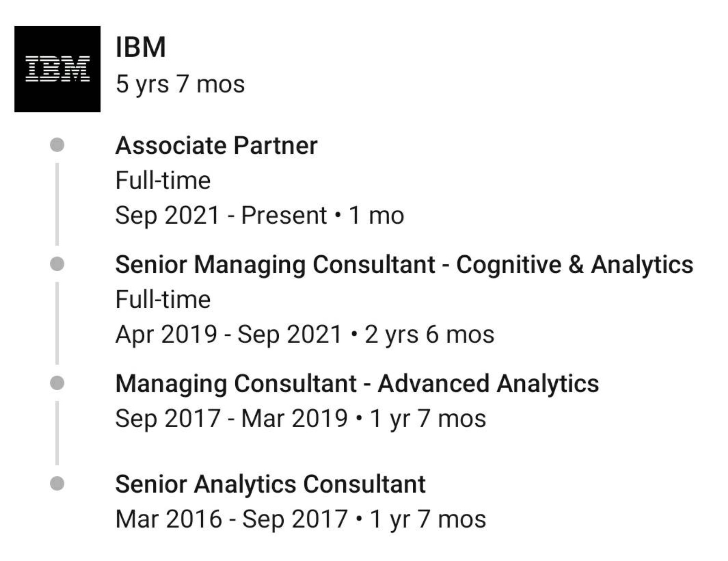Select the Senior Managing Consultant timeline bullet
The width and height of the screenshot is (728, 561).
[x=57, y=264]
